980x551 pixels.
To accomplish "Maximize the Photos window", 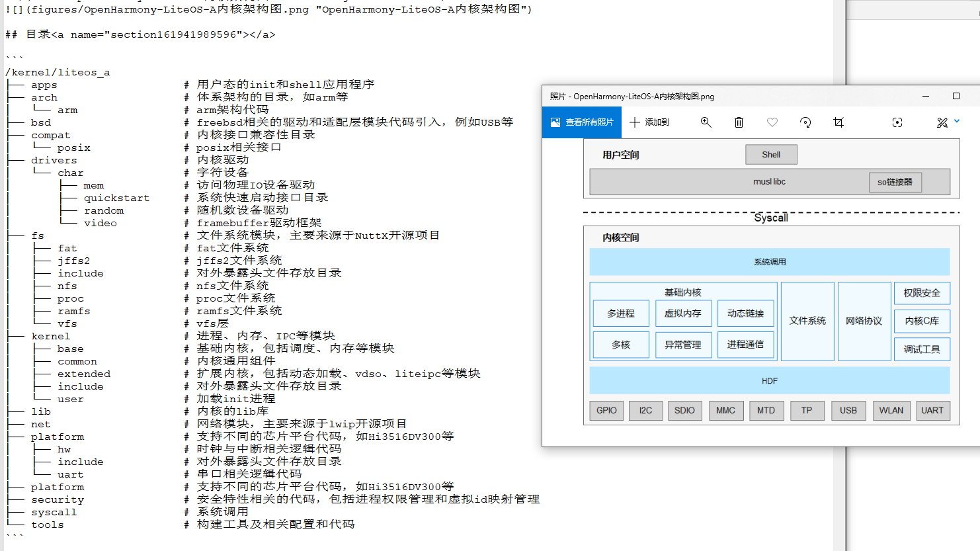I will (x=956, y=96).
